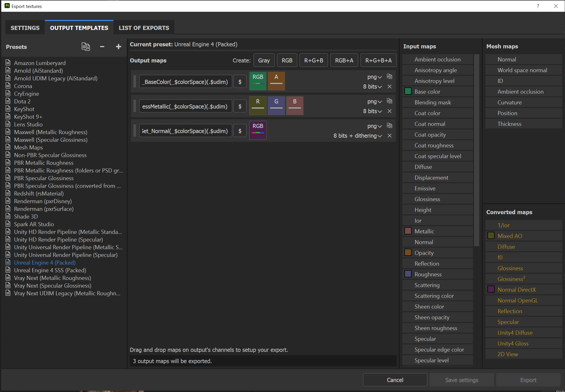The width and height of the screenshot is (565, 392).
Task: Click the help question mark icon
Action: (538, 6)
